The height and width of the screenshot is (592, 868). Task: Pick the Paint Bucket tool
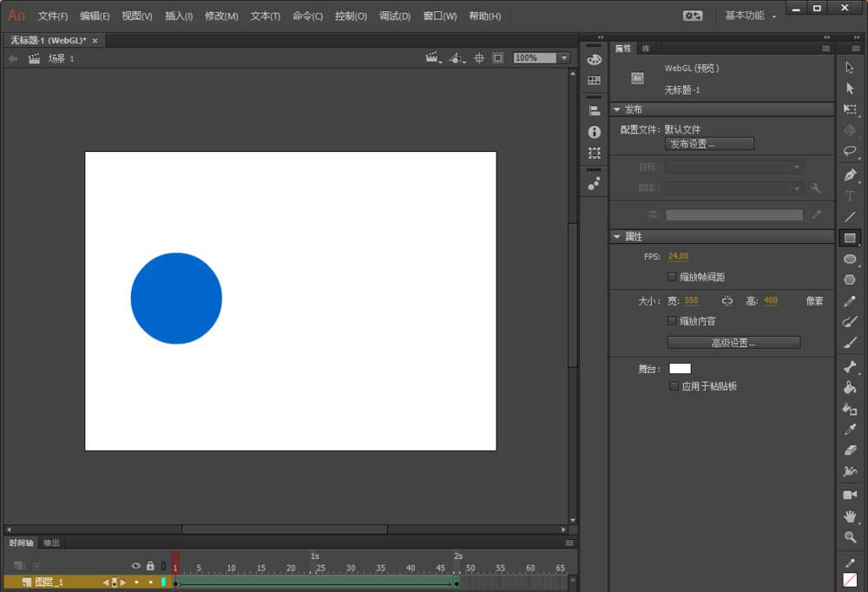tap(850, 387)
